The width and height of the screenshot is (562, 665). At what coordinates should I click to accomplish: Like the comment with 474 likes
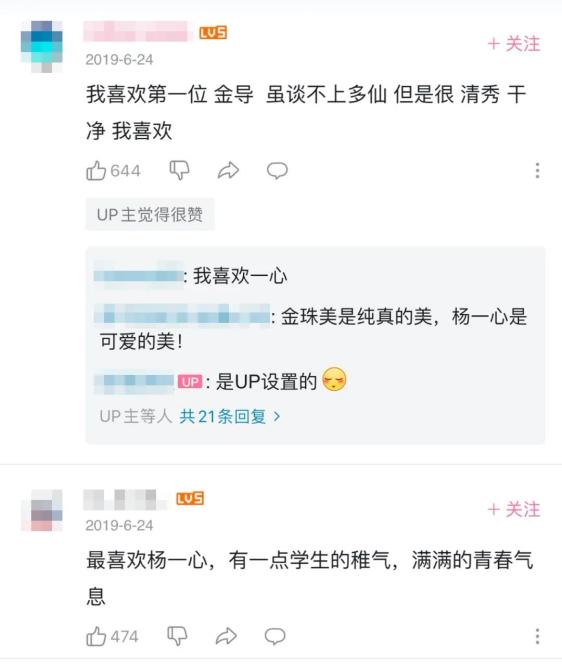[x=96, y=636]
